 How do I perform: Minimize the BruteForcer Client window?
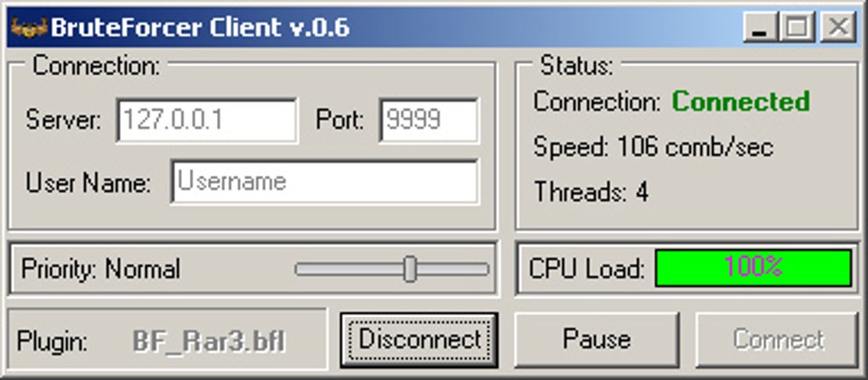pyautogui.click(x=760, y=27)
